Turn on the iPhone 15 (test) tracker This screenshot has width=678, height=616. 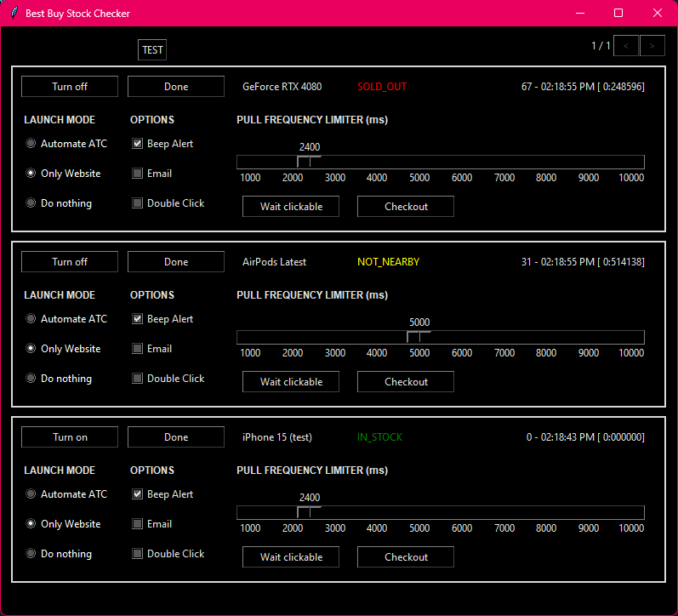70,437
